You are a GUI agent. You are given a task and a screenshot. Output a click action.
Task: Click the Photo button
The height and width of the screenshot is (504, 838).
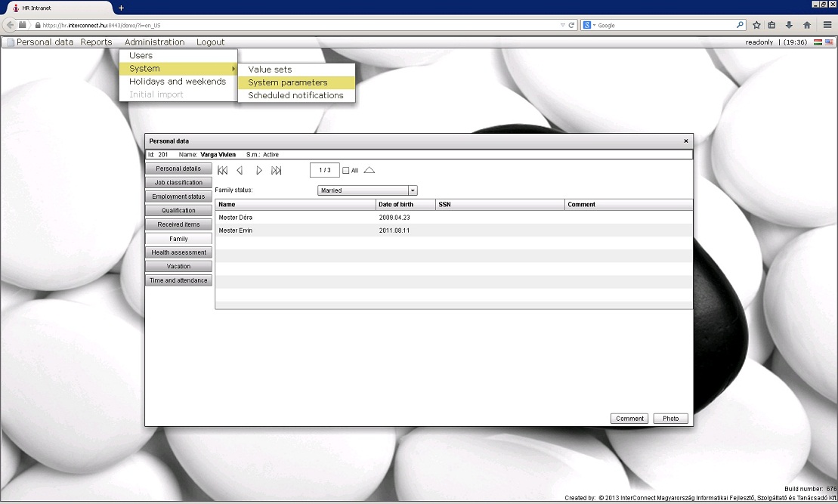tap(671, 419)
